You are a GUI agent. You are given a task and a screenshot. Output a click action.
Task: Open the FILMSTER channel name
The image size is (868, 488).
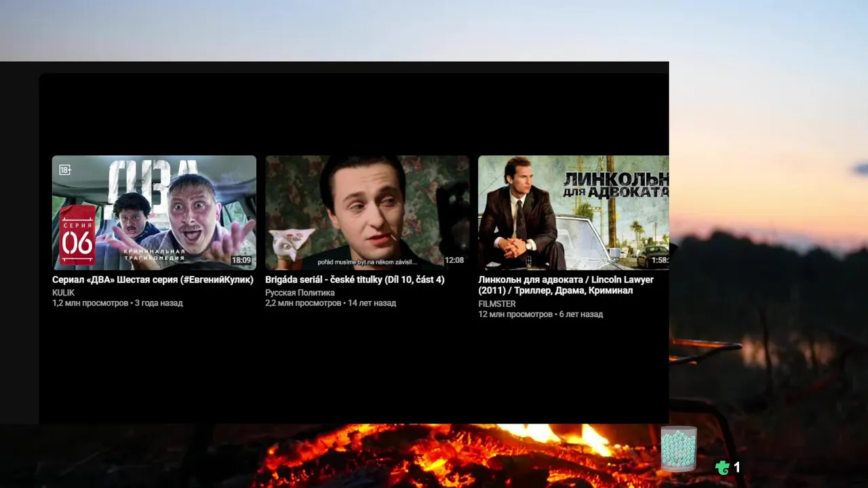pos(497,304)
